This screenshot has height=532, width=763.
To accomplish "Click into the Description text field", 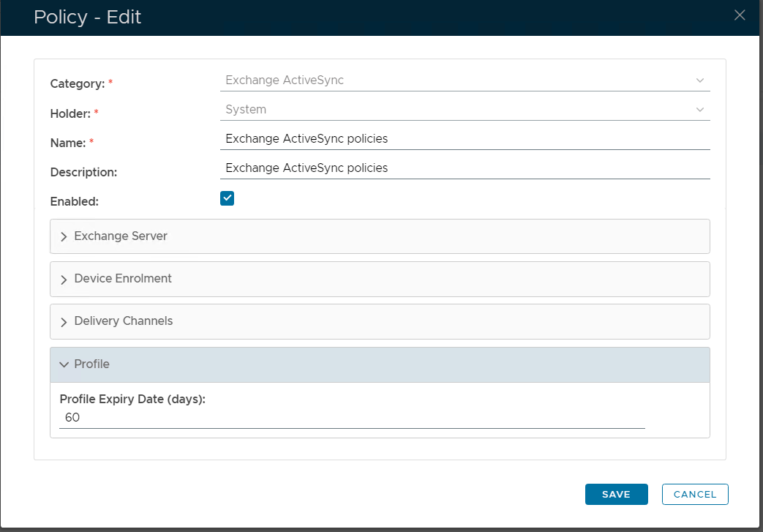I will pos(464,168).
